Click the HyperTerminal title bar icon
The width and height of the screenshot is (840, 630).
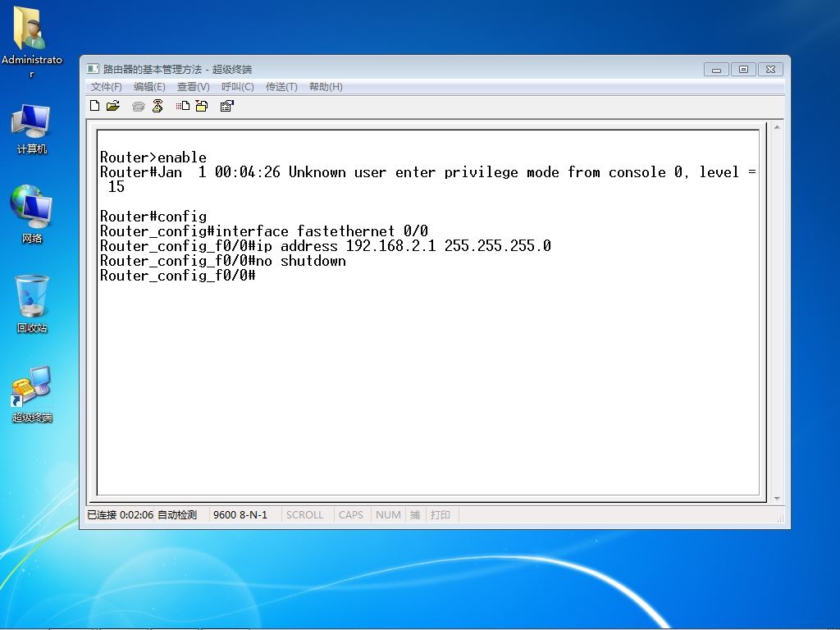(x=93, y=69)
